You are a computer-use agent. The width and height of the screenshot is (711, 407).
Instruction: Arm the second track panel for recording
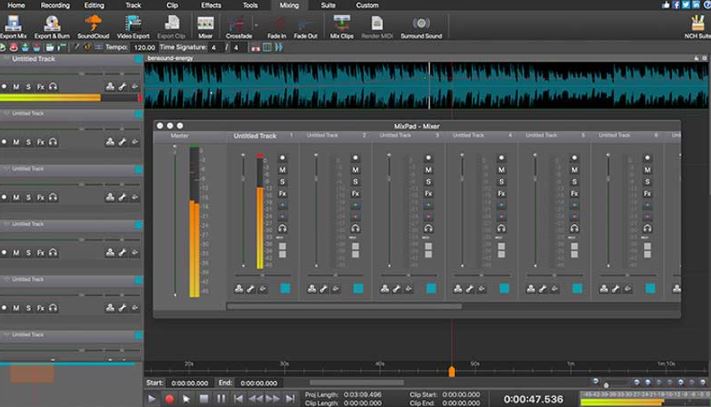tap(4, 142)
